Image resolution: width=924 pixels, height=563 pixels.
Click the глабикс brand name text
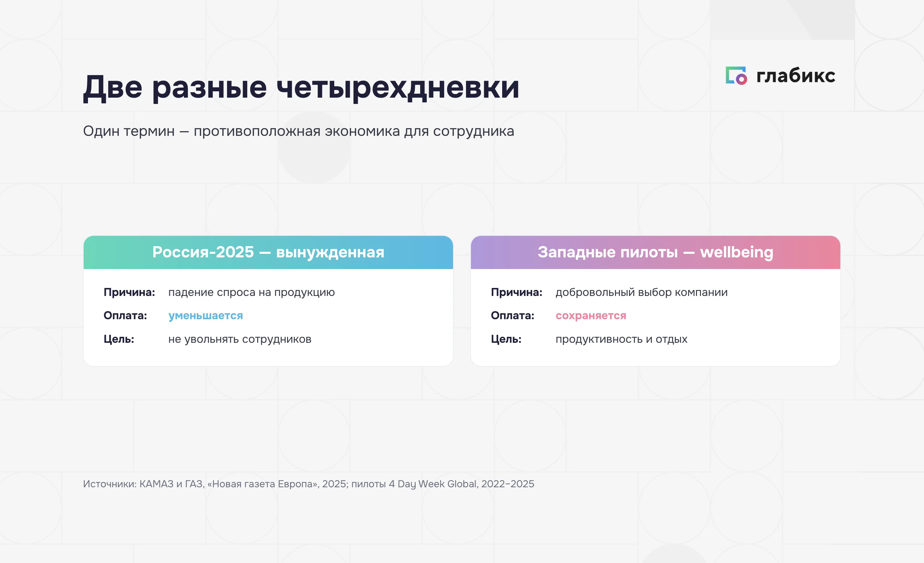[x=796, y=75]
